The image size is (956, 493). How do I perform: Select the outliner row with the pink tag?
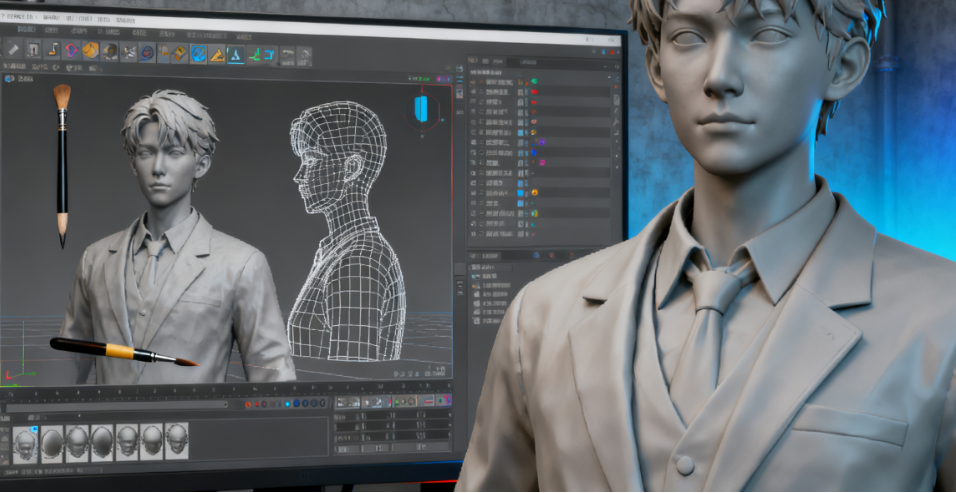point(540,163)
